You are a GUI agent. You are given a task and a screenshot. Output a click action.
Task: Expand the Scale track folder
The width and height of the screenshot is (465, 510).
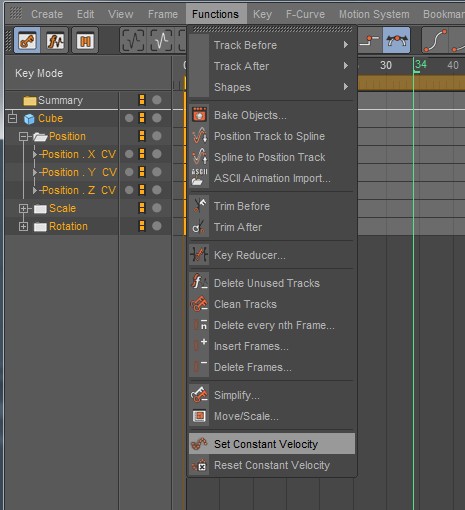[x=23, y=209]
